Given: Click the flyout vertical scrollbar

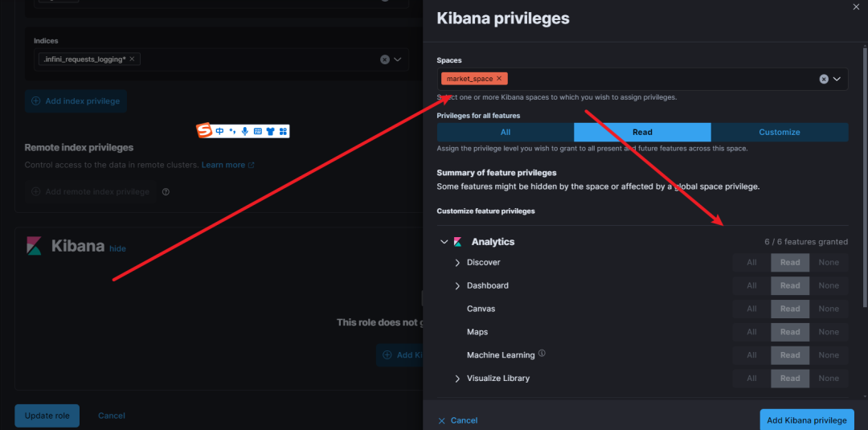Looking at the screenshot, I should [865, 177].
